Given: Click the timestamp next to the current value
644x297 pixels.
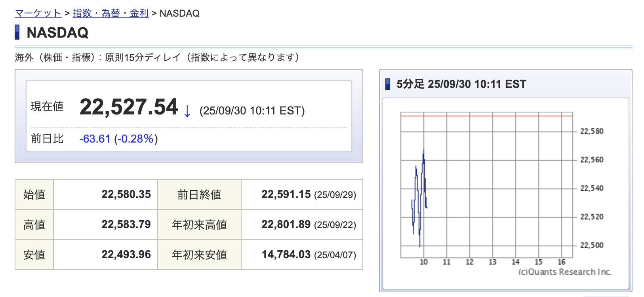Looking at the screenshot, I should [x=252, y=110].
